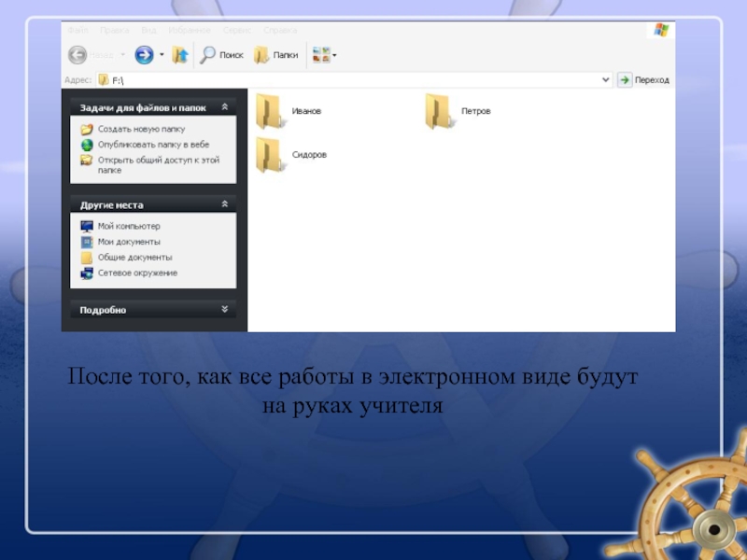Image resolution: width=747 pixels, height=560 pixels.
Task: Click the Forward navigation arrow button
Action: 144,55
